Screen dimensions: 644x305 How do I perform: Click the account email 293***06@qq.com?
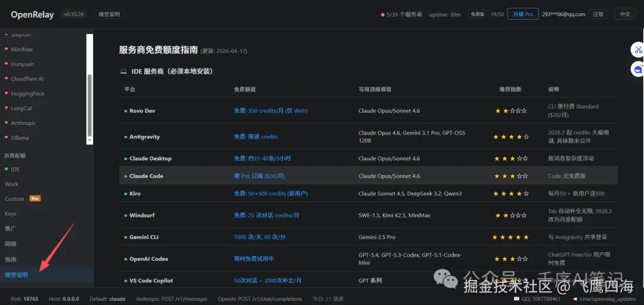pyautogui.click(x=563, y=14)
